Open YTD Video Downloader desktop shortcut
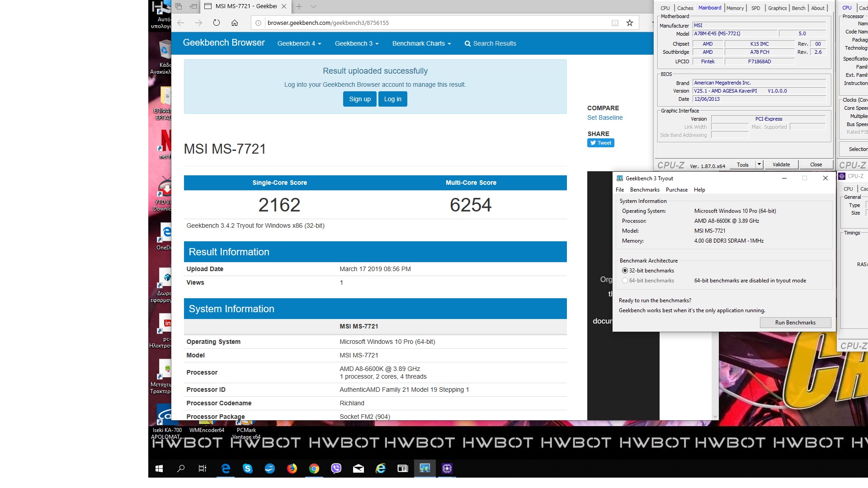The height and width of the screenshot is (488, 868). point(163,194)
